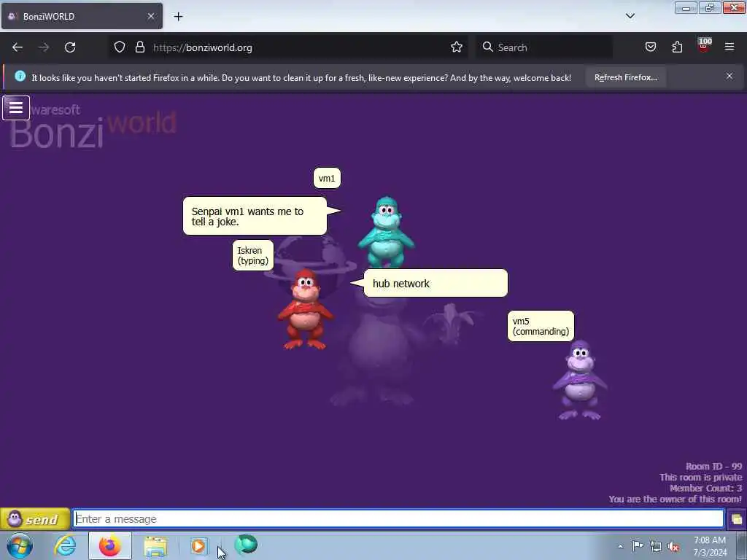Open the Firefox extensions puzzle icon
Screen dimensions: 747x560
pyautogui.click(x=677, y=47)
